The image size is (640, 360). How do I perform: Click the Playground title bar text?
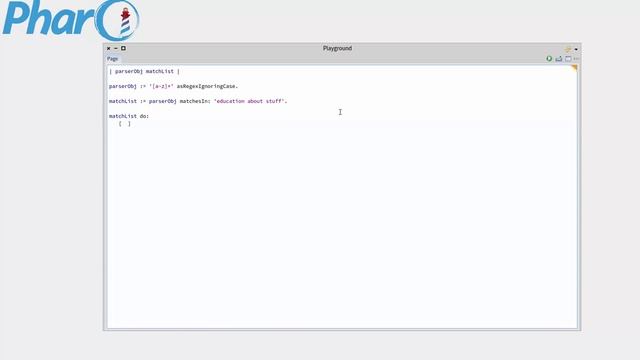(337, 48)
